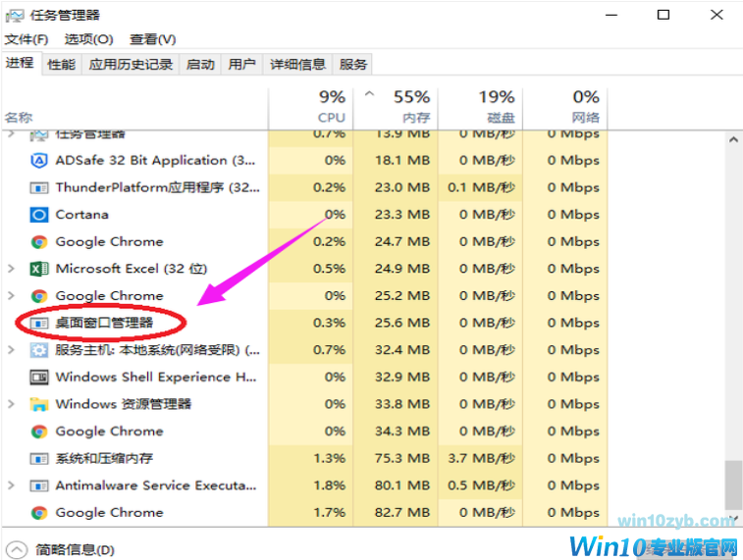Click the vertical scrollbar thumb
Viewport: 743px width, 560px height.
[x=733, y=486]
